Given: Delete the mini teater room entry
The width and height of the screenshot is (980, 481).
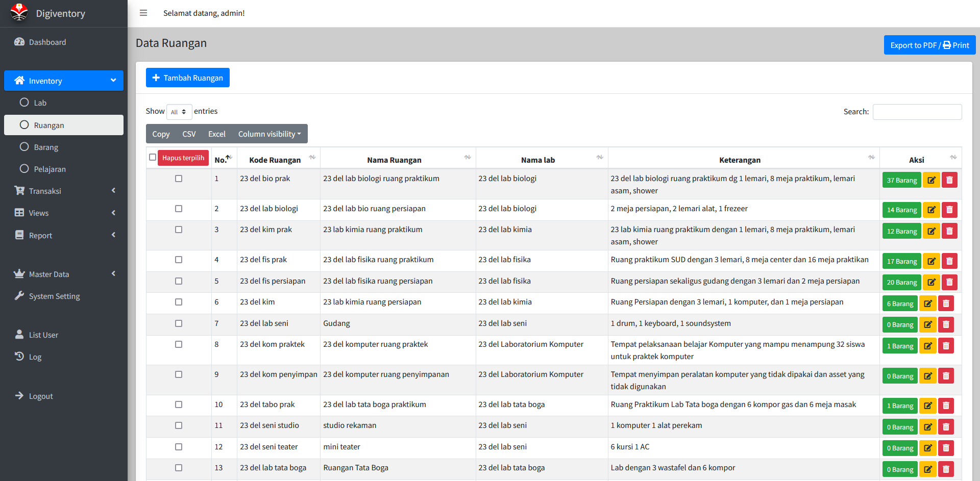Looking at the screenshot, I should coord(945,448).
